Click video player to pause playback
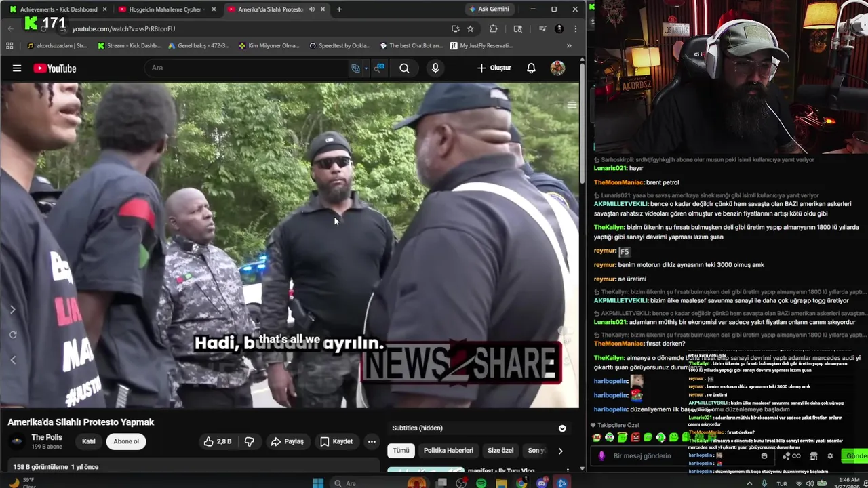This screenshot has width=868, height=488. 290,244
